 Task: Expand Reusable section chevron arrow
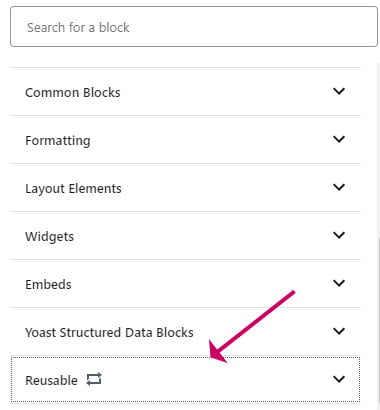(x=339, y=379)
